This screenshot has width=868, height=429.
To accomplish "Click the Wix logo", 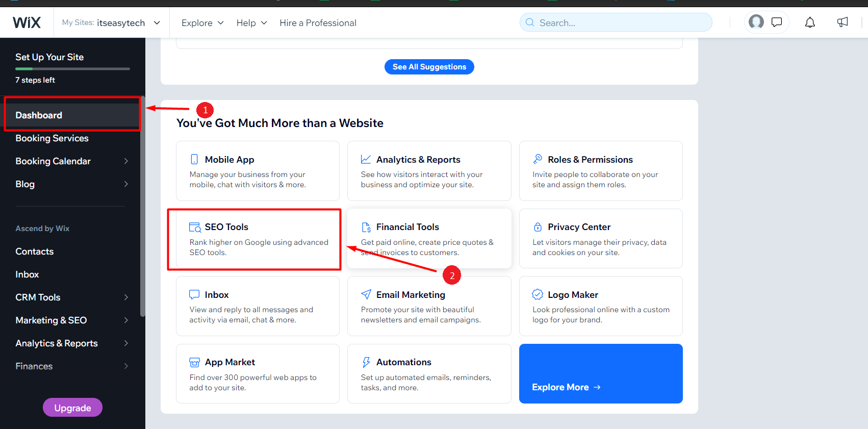I will point(27,22).
